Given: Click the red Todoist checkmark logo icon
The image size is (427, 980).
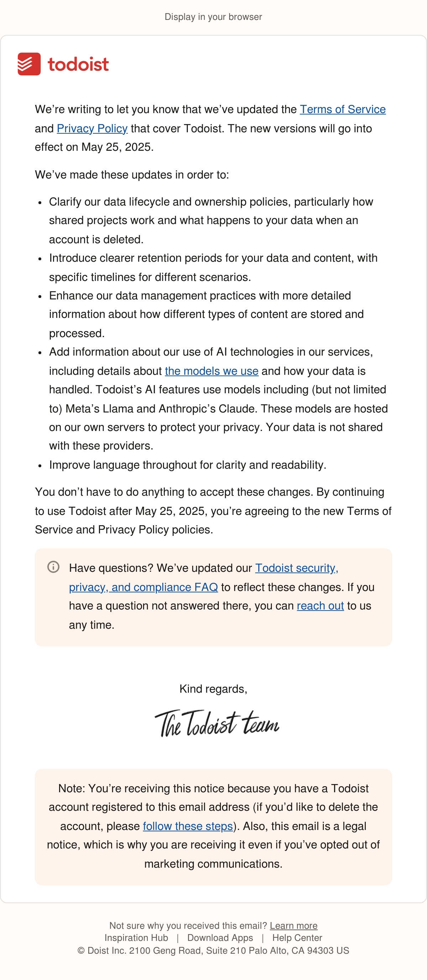Looking at the screenshot, I should click(29, 64).
